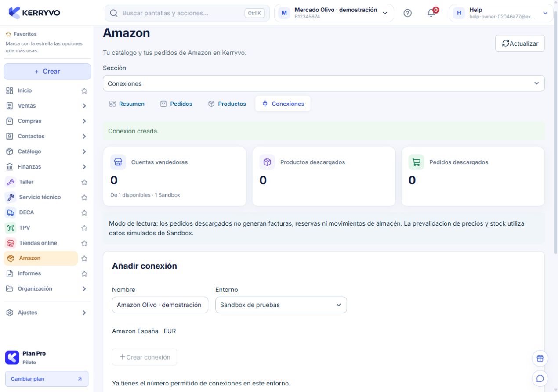The width and height of the screenshot is (558, 392).
Task: Star Informes as favorite
Action: click(84, 274)
